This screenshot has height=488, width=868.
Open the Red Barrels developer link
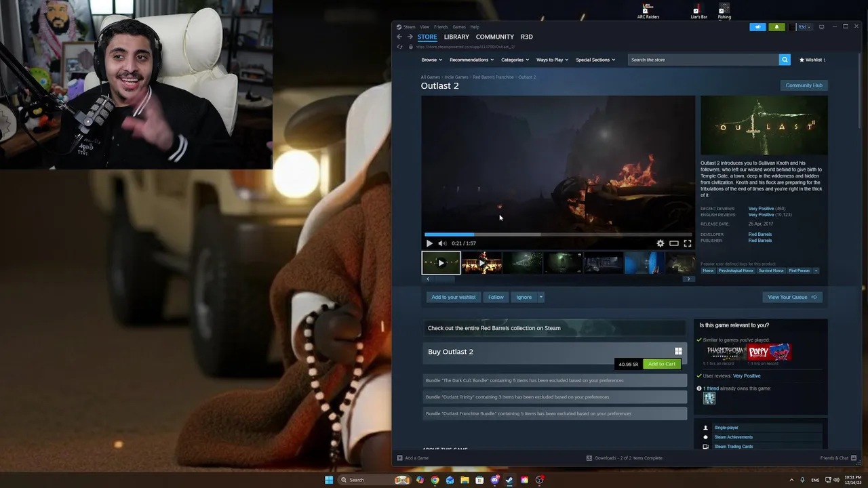(x=759, y=235)
